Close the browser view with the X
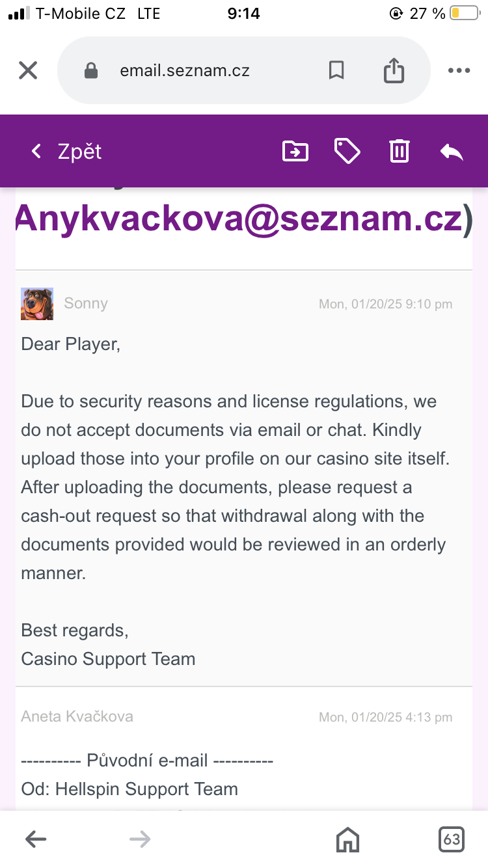Image resolution: width=488 pixels, height=868 pixels. tap(28, 70)
